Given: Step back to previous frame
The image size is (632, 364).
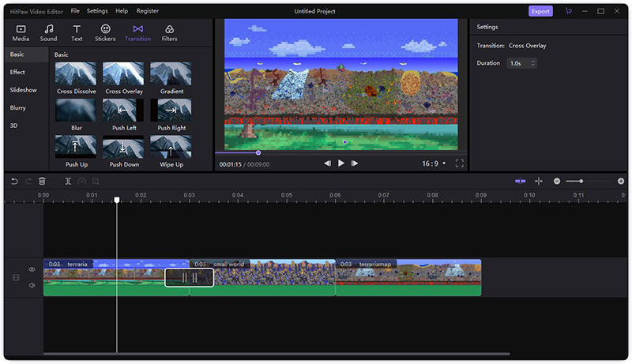Looking at the screenshot, I should [327, 163].
